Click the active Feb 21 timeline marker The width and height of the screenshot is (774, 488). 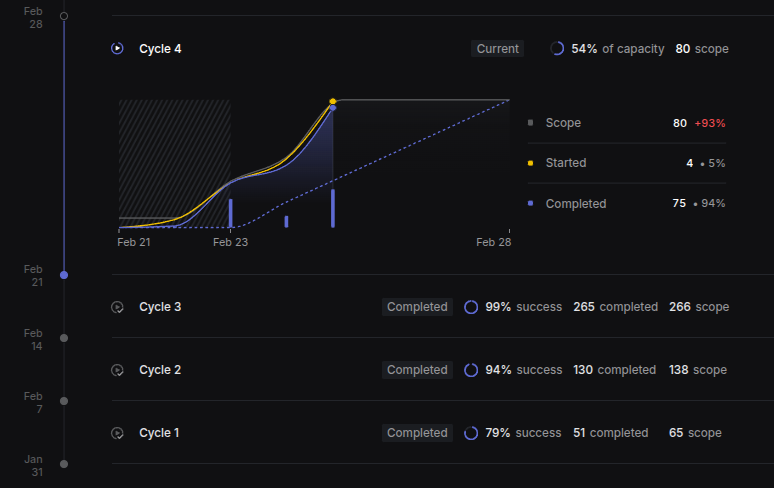[x=64, y=275]
